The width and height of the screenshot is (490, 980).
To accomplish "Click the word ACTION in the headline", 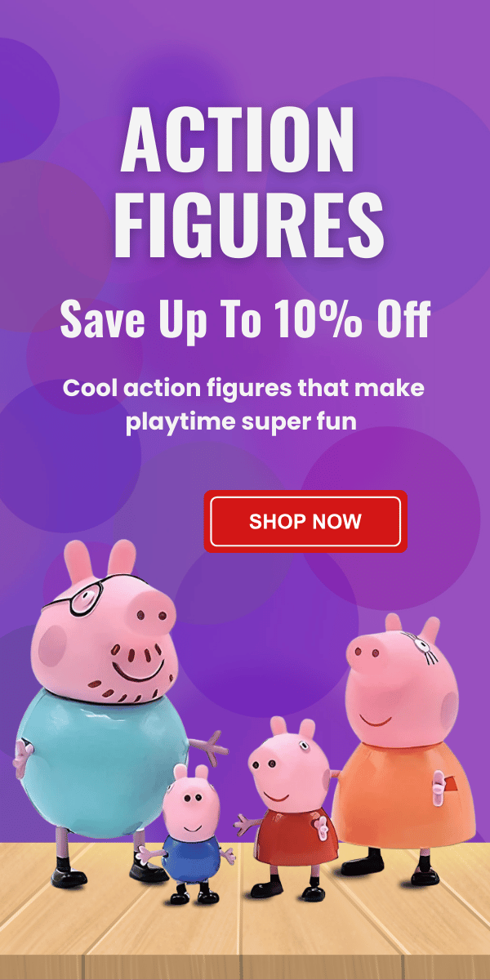I will [238, 140].
